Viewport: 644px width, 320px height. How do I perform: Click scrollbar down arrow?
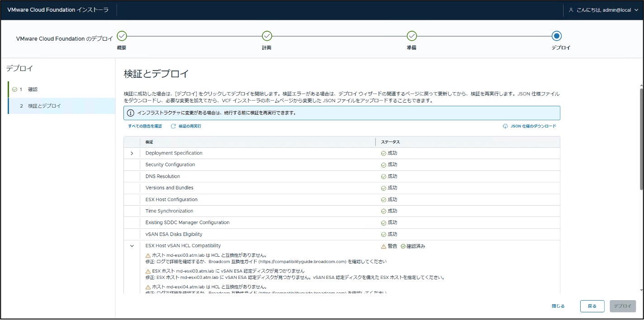pyautogui.click(x=641, y=291)
